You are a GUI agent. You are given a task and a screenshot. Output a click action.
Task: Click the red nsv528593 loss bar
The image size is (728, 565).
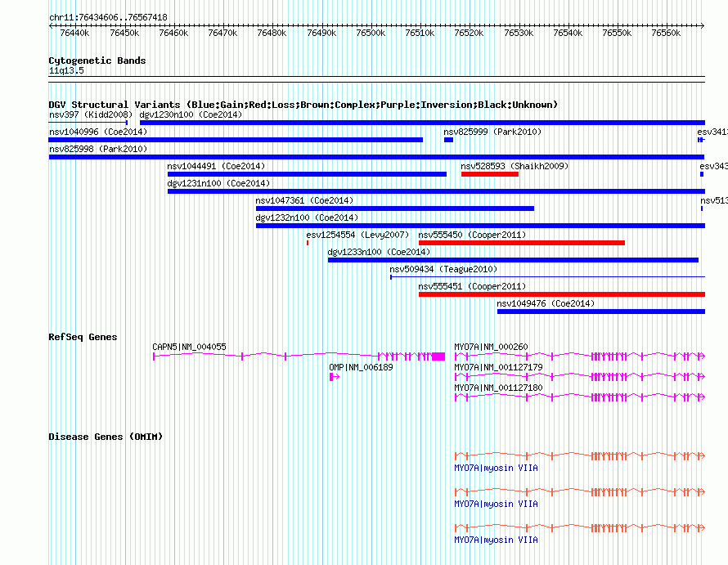[490, 174]
